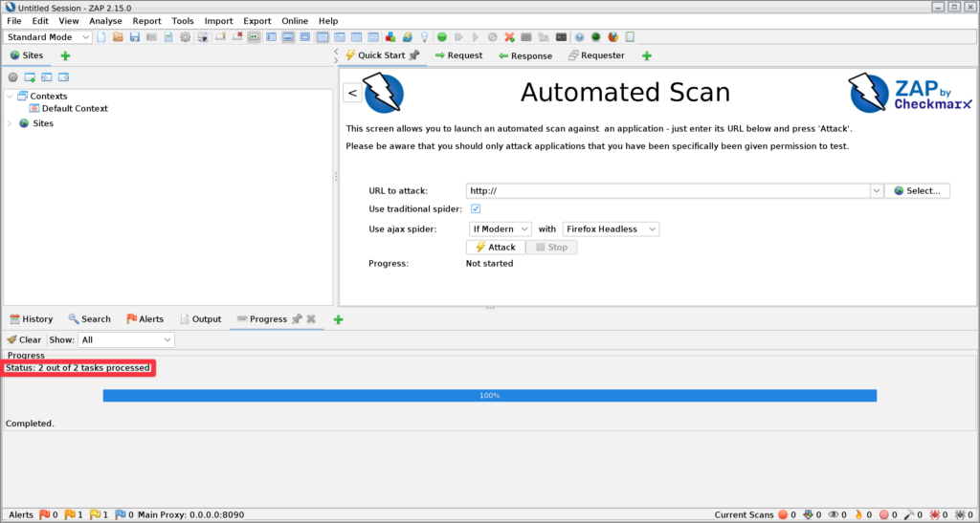The height and width of the screenshot is (523, 980).
Task: Add a new tab beside Requester tab
Action: click(x=647, y=55)
